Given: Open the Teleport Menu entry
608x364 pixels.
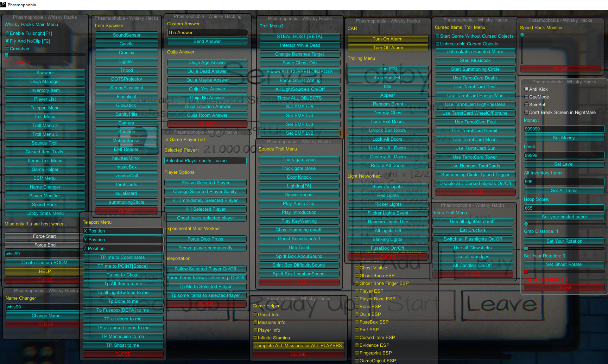Looking at the screenshot, I should [x=45, y=108].
